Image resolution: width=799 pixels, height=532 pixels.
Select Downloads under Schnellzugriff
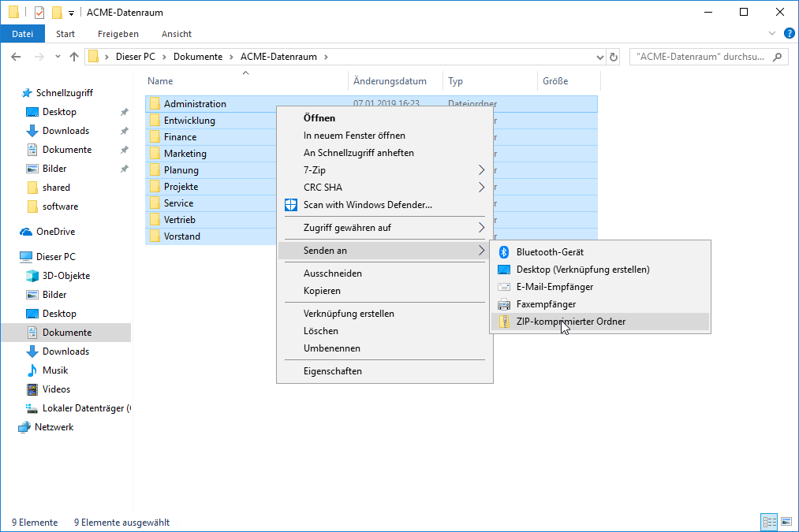click(65, 131)
